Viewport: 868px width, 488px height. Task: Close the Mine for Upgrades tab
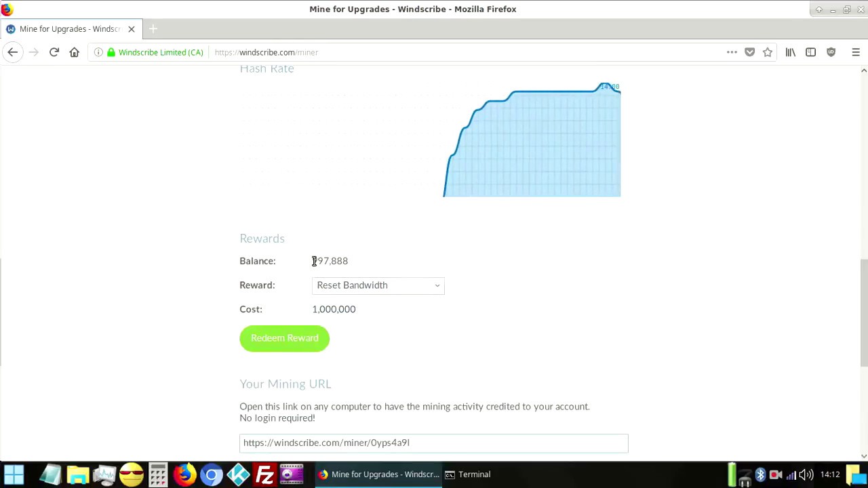[x=132, y=29]
